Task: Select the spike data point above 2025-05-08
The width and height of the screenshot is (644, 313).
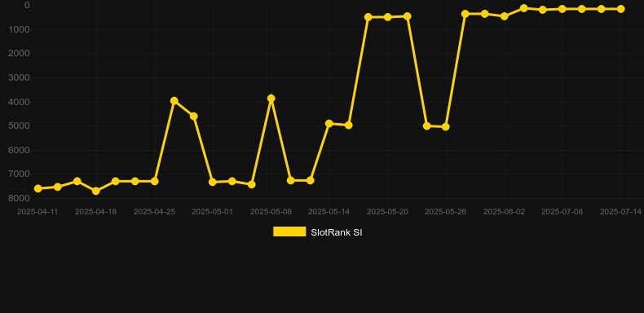Action: click(271, 98)
